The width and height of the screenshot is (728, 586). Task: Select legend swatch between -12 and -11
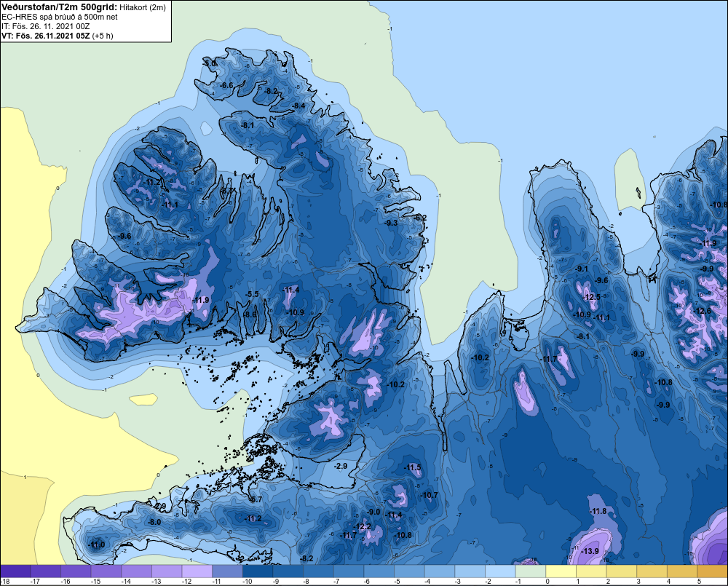coord(197,571)
